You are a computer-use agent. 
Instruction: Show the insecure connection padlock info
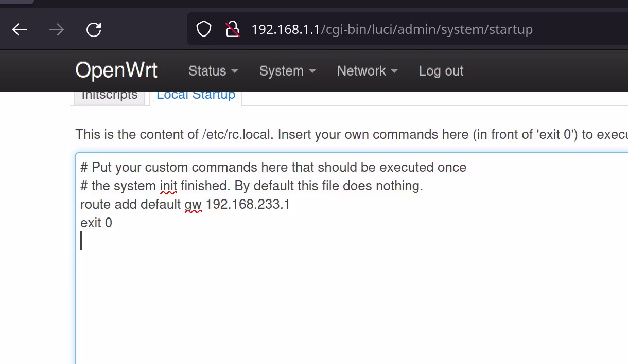point(233,29)
